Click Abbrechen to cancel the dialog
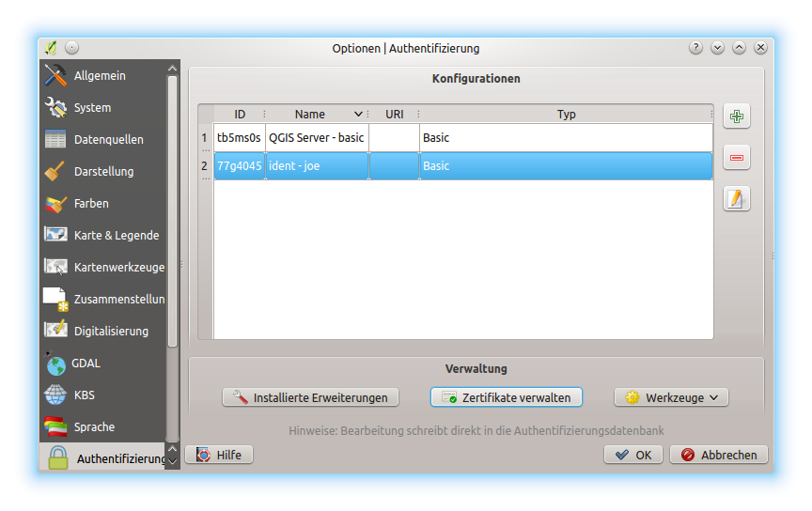This screenshot has width=812, height=511. coord(719,455)
